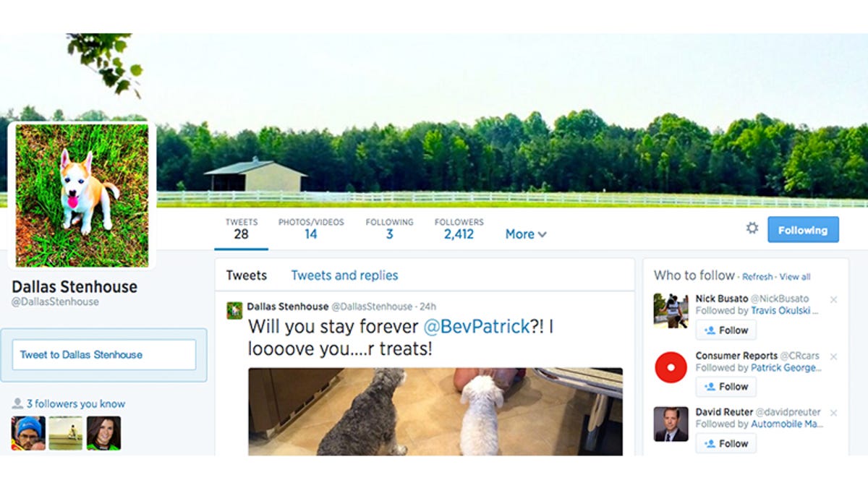Screen dimensions: 868x488
Task: Open 3 followers you know link
Action: click(x=76, y=403)
